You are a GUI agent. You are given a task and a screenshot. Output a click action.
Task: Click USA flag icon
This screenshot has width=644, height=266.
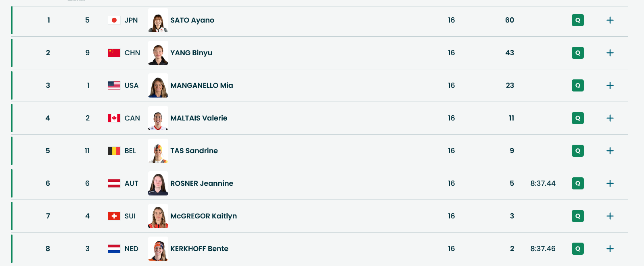tap(114, 85)
